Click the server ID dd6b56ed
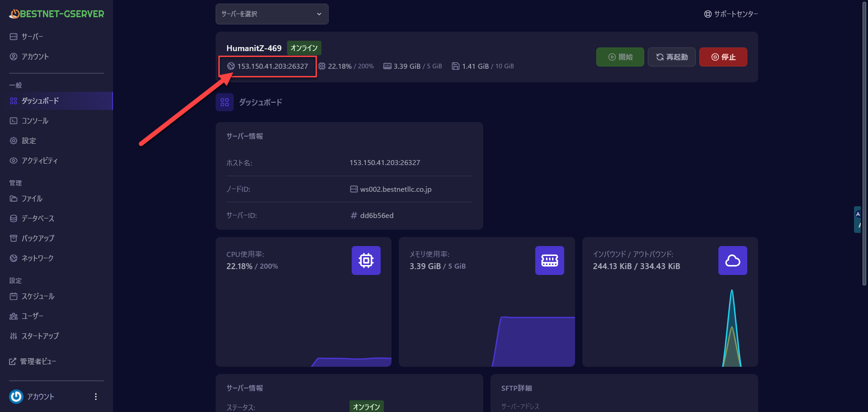 click(377, 215)
